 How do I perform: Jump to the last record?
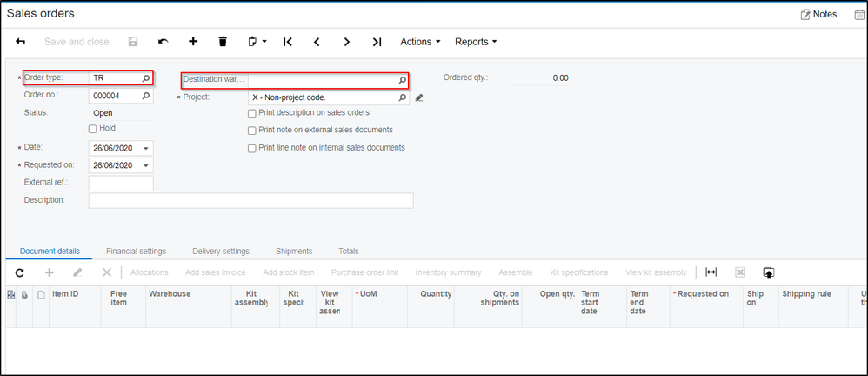(x=377, y=42)
